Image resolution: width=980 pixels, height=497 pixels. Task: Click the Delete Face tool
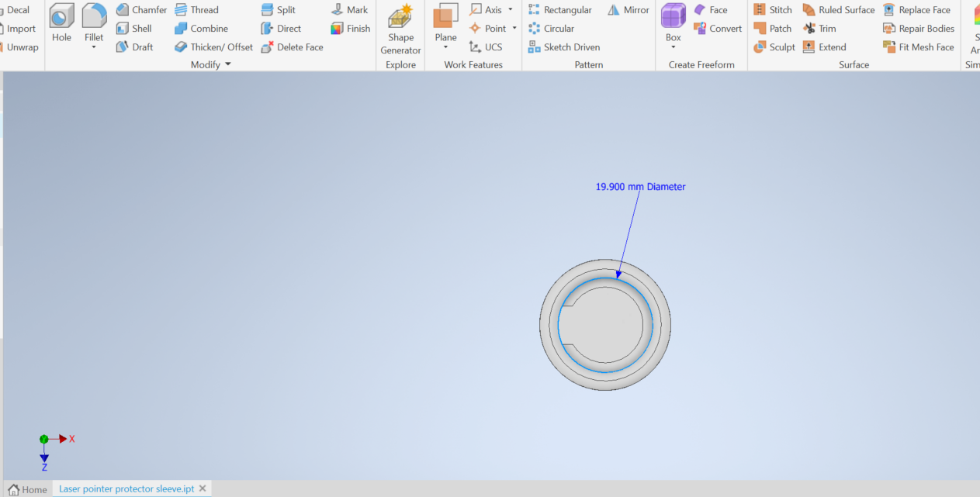292,47
